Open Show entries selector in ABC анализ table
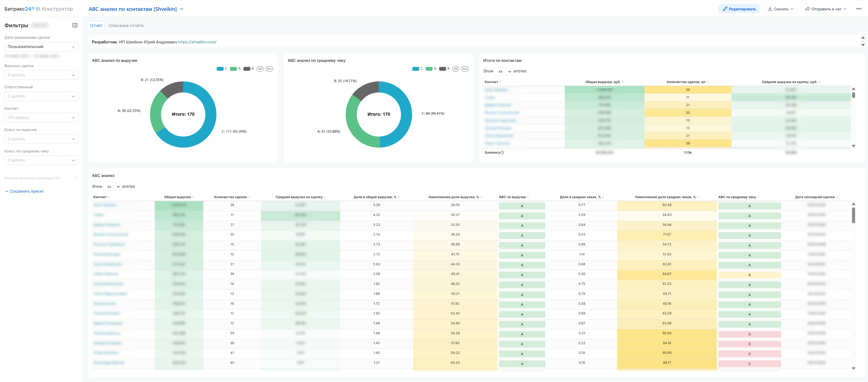This screenshot has width=868, height=382. 112,187
